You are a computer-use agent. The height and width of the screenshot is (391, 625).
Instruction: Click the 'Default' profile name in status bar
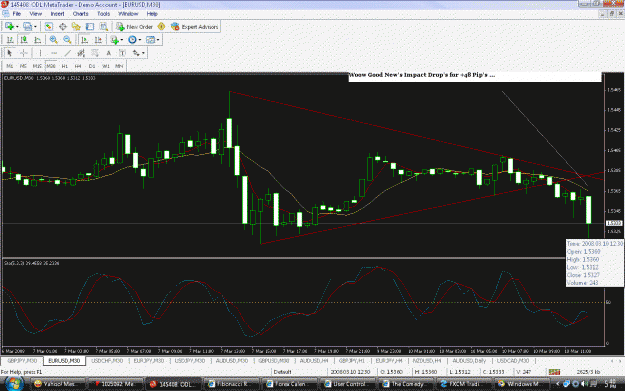282,372
